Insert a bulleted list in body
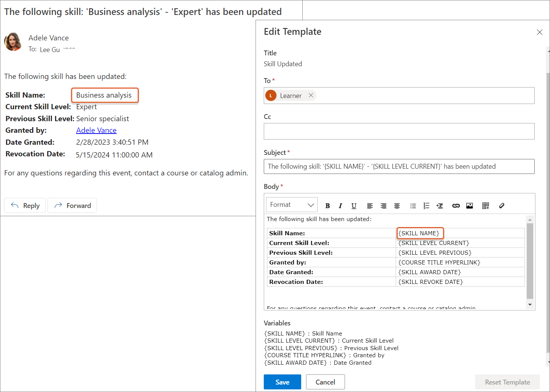This screenshot has width=550, height=392. (413, 206)
